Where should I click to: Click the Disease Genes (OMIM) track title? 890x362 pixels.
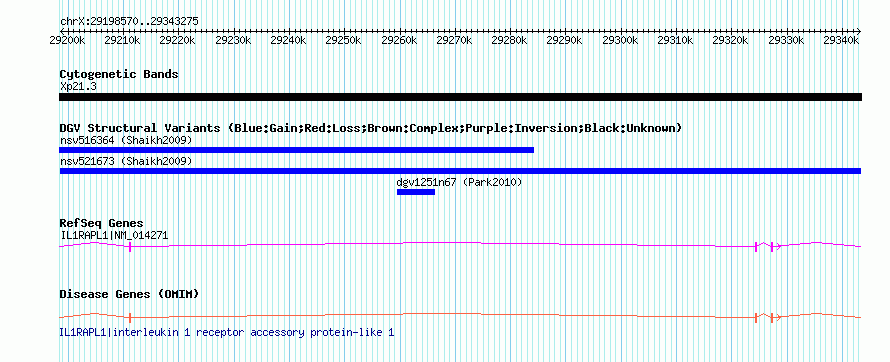pos(129,294)
